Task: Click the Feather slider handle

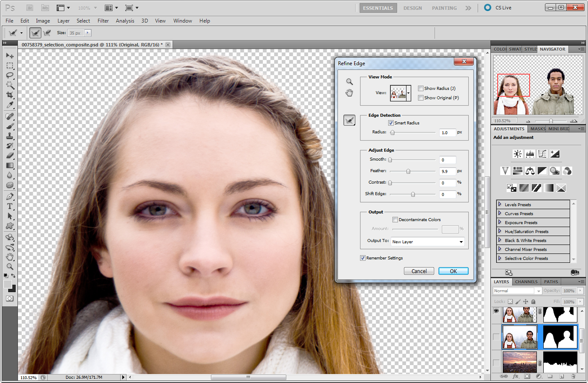Action: (x=408, y=171)
